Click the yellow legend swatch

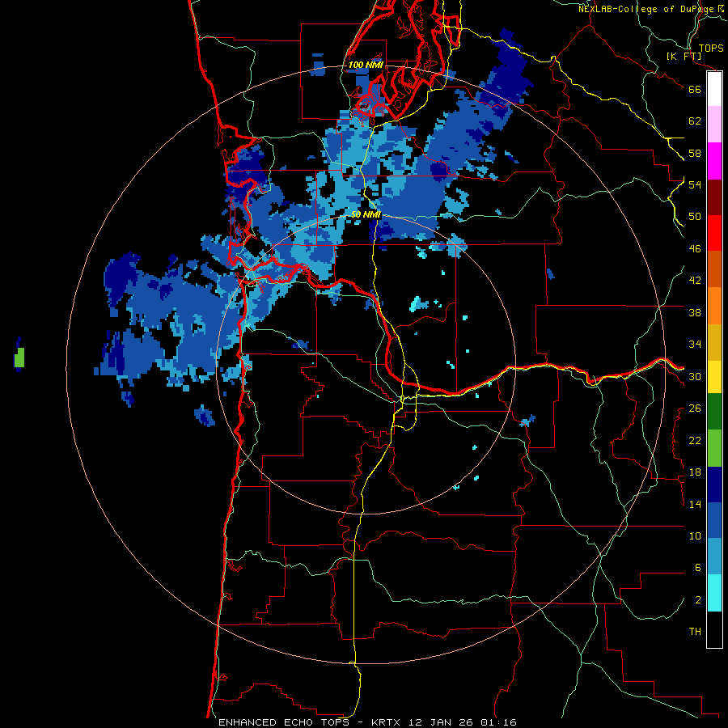pos(714,377)
